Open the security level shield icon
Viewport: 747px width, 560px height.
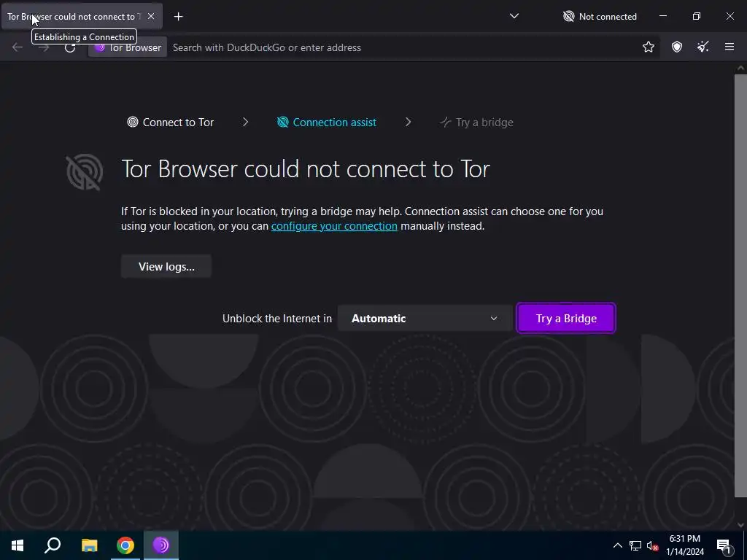[676, 47]
